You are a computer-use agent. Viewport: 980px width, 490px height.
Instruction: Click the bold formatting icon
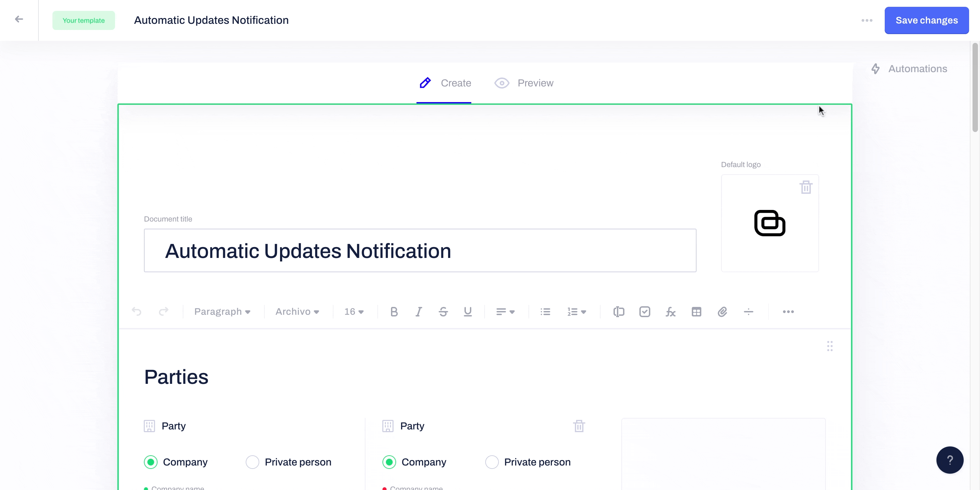coord(394,311)
